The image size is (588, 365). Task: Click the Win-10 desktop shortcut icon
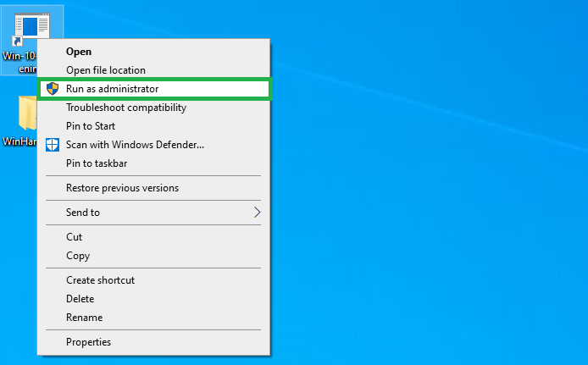click(x=31, y=25)
